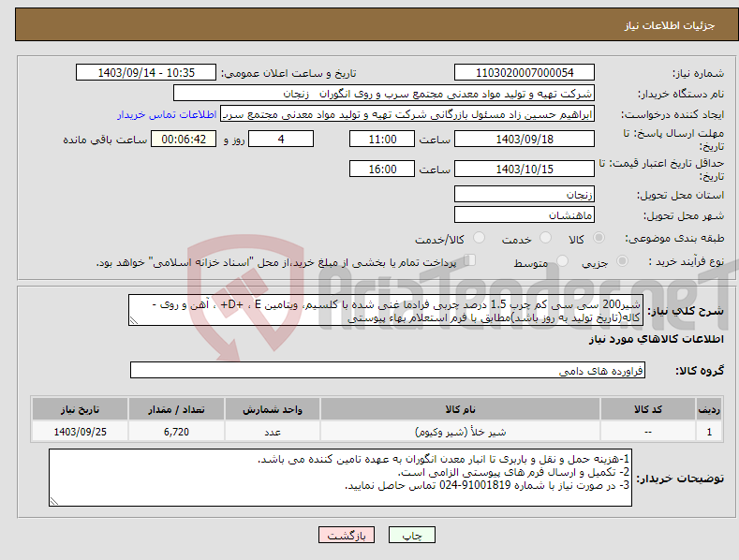
Task: Click the price validity time 16:00
Action: pyautogui.click(x=382, y=169)
